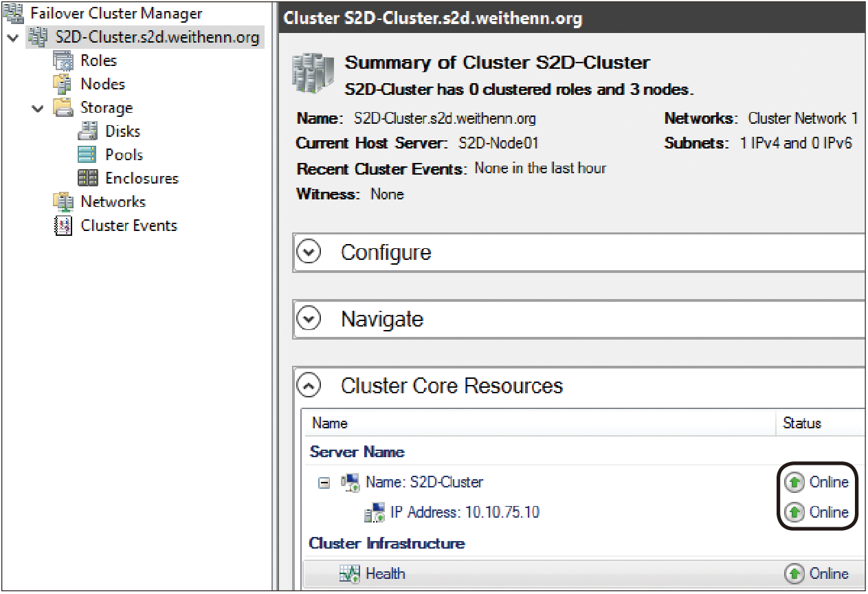The height and width of the screenshot is (594, 868).
Task: Select Failover Cluster Manager root node
Action: (117, 13)
